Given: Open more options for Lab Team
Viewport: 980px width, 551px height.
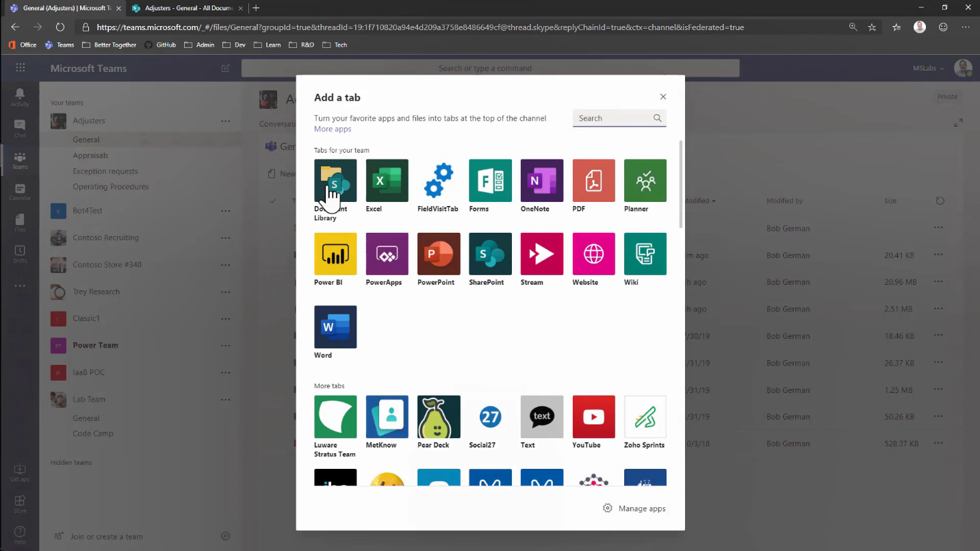Looking at the screenshot, I should tap(226, 400).
